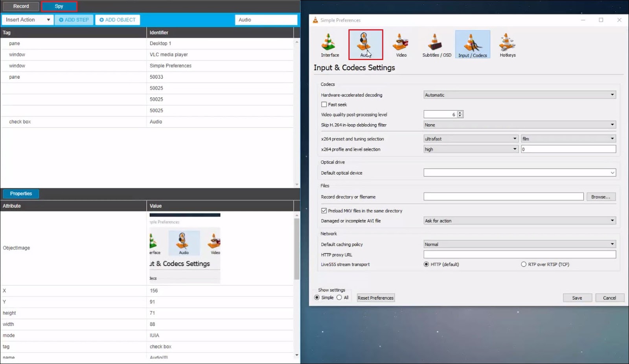Viewport: 629px width, 364px height.
Task: Open the x264 tuning film dropdown
Action: tap(568, 139)
